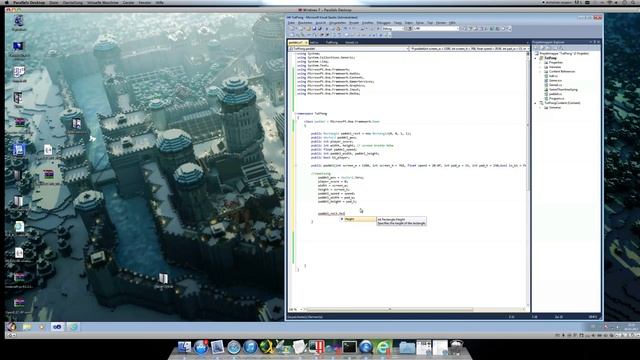Open the TutPong.paddel class navigation dropdown
This screenshot has height=360, width=640.
click(349, 49)
